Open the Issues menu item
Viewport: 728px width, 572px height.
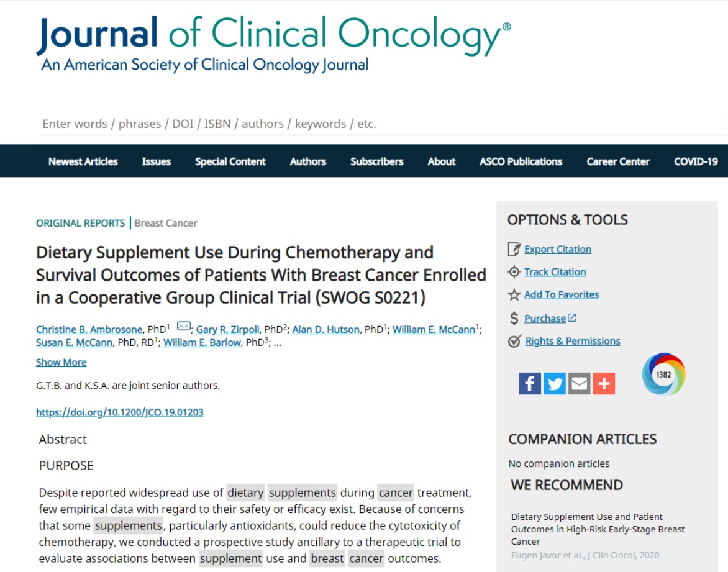click(156, 161)
